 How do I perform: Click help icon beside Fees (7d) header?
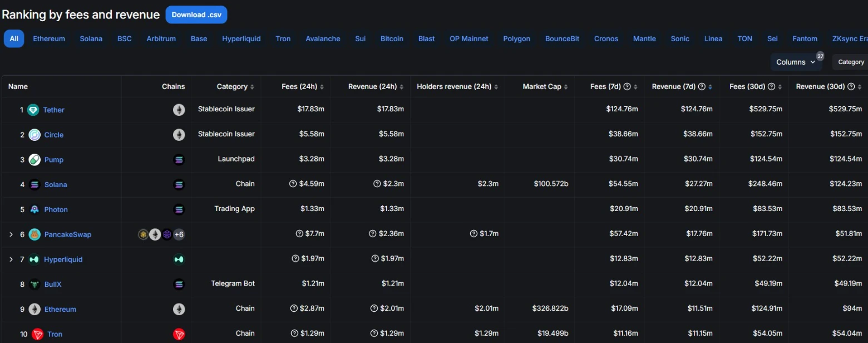point(627,86)
